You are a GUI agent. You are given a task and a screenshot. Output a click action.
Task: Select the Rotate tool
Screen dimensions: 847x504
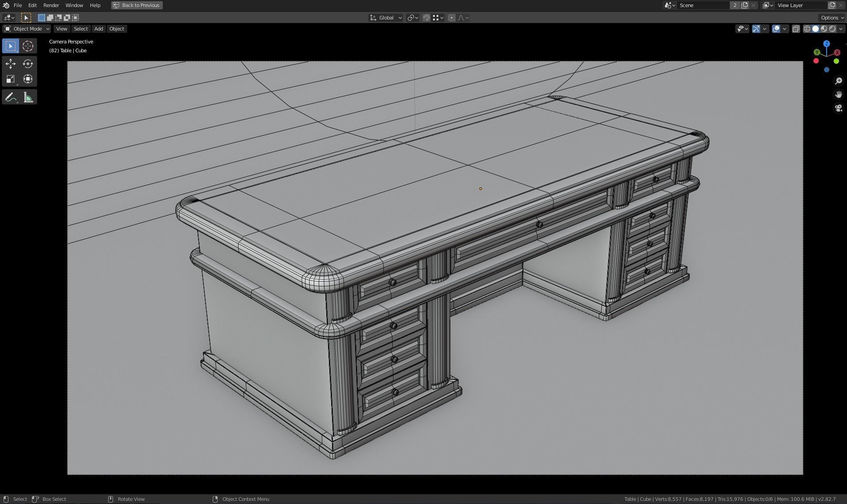28,64
